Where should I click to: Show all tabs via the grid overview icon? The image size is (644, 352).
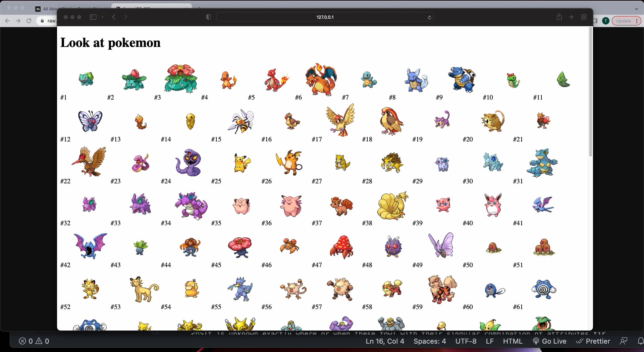pyautogui.click(x=584, y=17)
